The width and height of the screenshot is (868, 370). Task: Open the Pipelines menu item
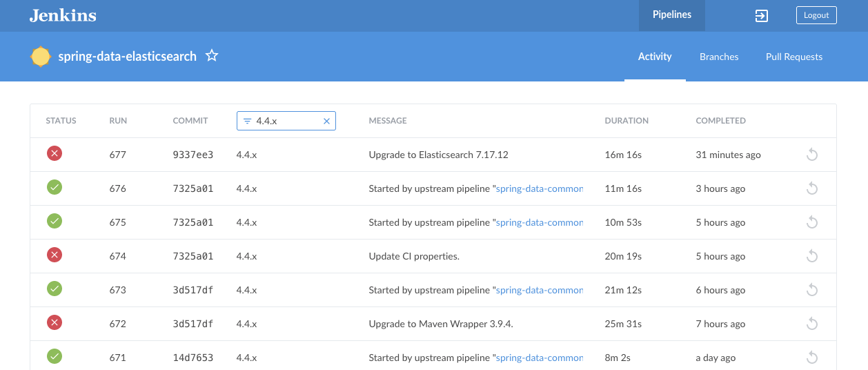[x=672, y=15]
